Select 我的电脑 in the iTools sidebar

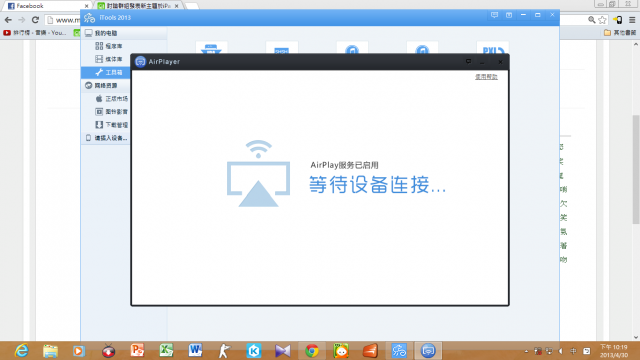click(124, 33)
